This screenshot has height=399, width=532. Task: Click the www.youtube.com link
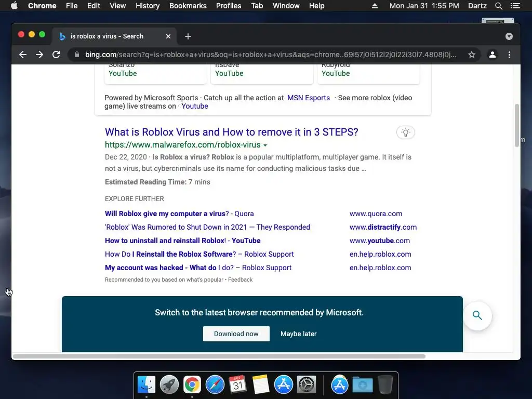[380, 241]
